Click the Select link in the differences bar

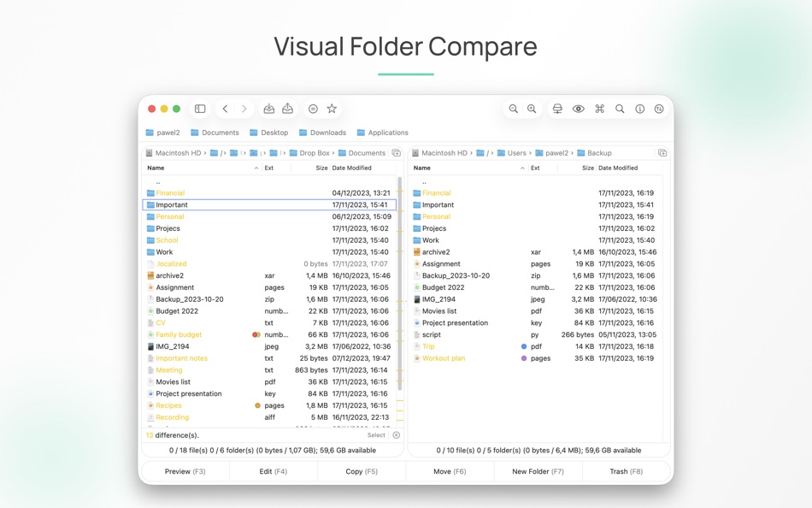coord(376,434)
